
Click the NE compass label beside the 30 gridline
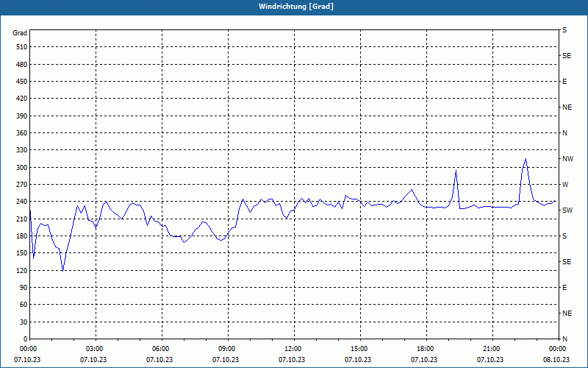click(567, 314)
